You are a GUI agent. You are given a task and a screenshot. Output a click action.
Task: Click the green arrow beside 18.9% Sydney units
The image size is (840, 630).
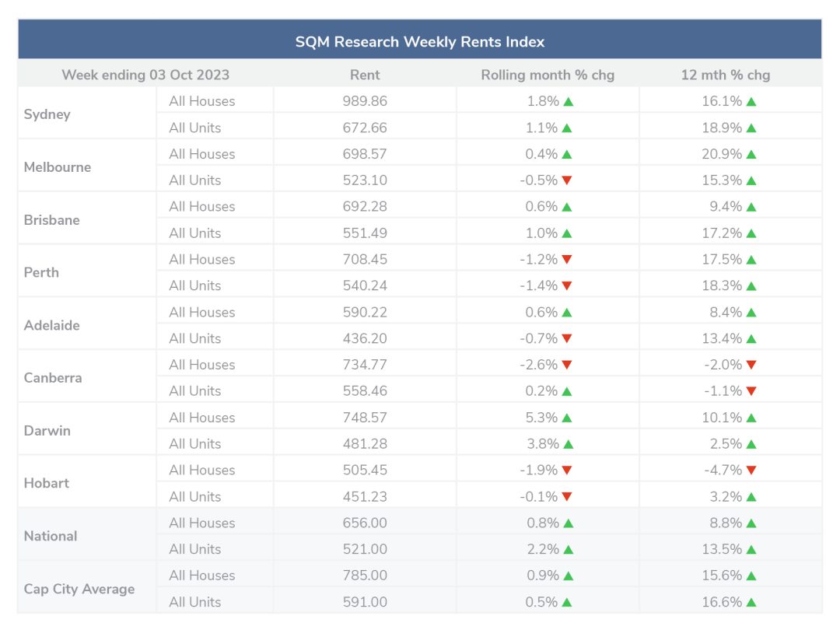(x=751, y=128)
